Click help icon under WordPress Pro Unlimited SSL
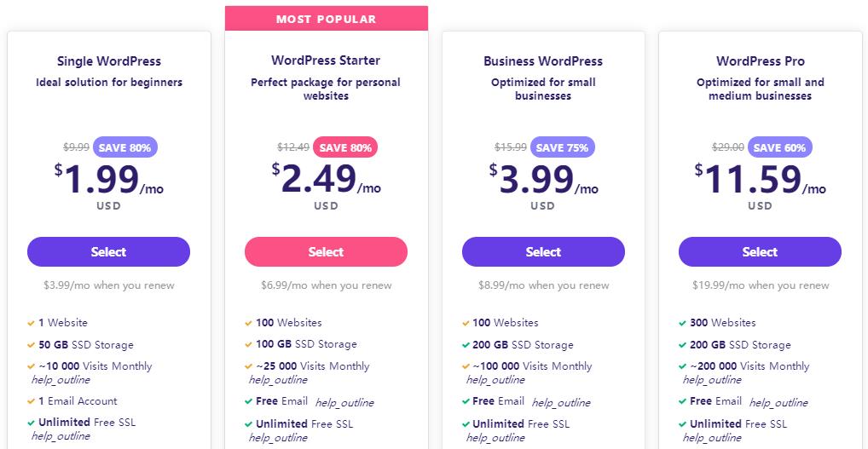868x449 pixels. click(x=713, y=438)
